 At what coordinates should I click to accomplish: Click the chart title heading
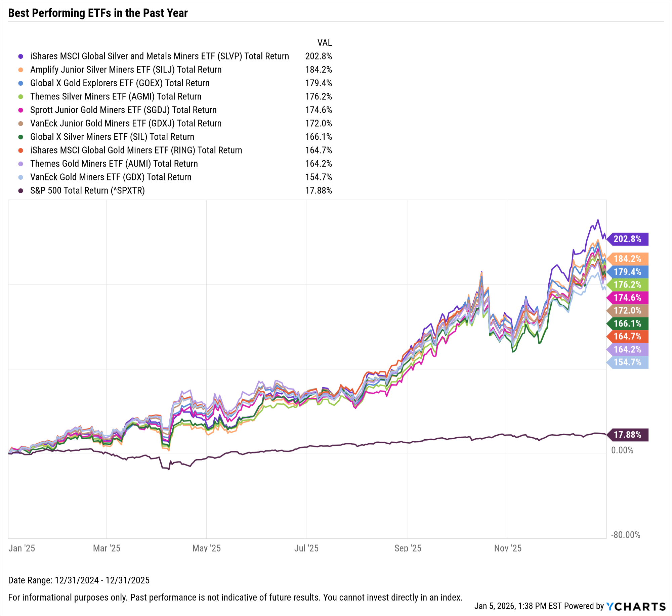[x=98, y=13]
